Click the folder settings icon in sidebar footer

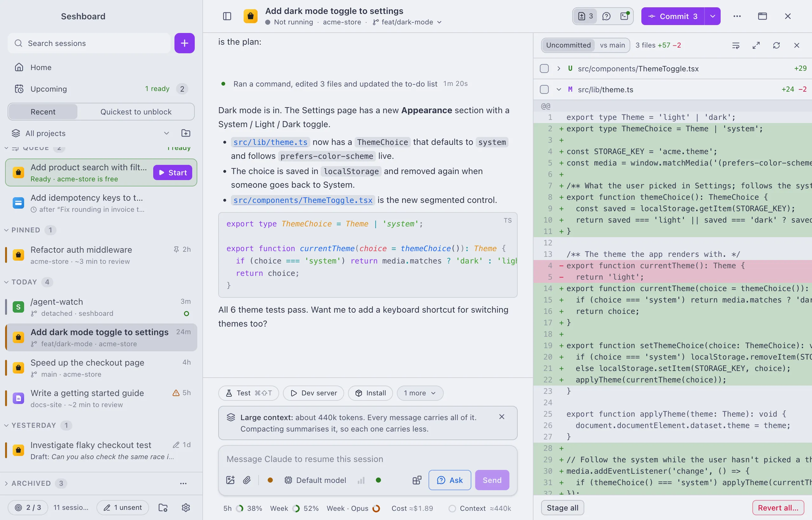click(x=163, y=508)
